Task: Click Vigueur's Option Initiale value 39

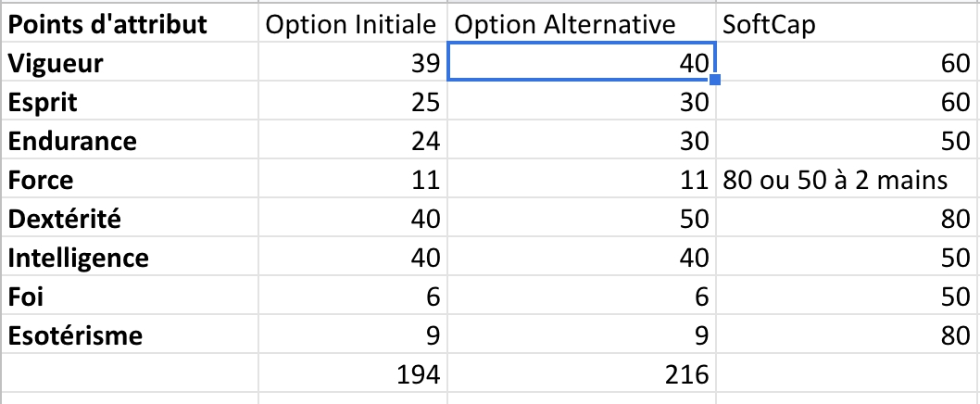Action: point(353,63)
